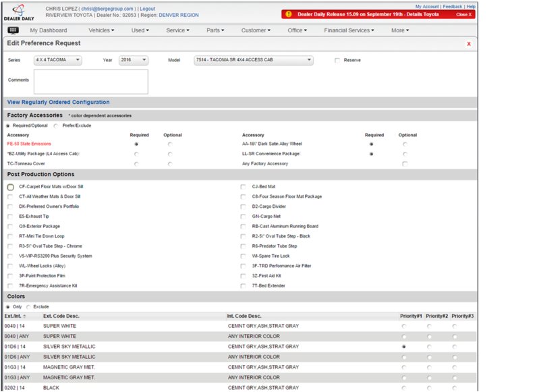The width and height of the screenshot is (539, 392).
Task: Expand the Financial Services menu
Action: pos(349,30)
